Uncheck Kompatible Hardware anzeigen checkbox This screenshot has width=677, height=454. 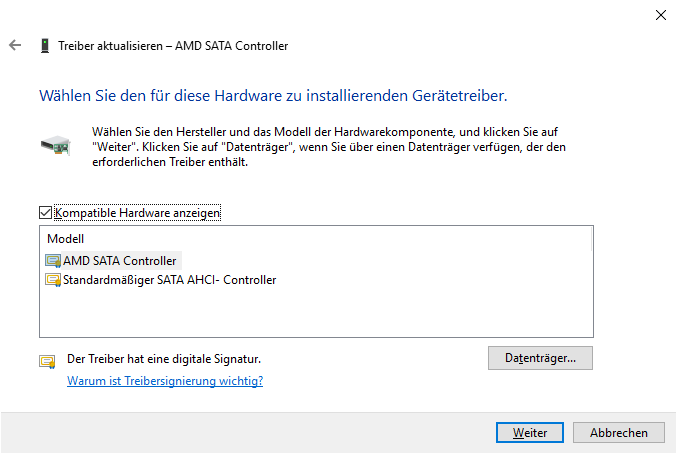point(45,212)
